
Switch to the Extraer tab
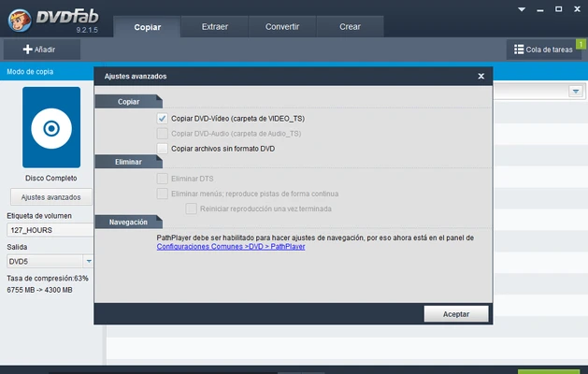point(214,26)
